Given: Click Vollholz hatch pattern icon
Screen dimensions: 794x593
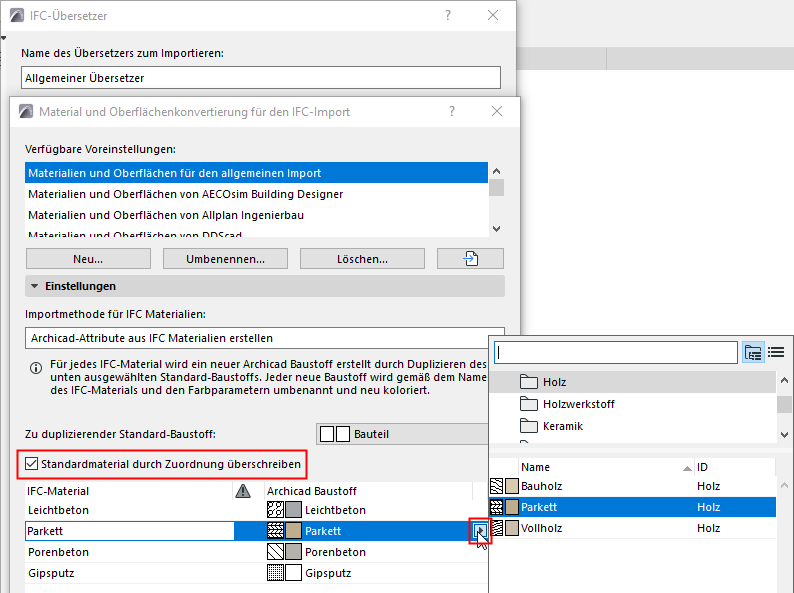Looking at the screenshot, I should click(497, 528).
